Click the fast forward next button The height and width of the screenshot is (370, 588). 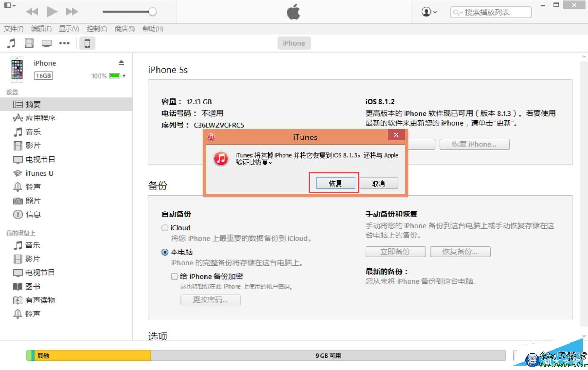[x=72, y=12]
